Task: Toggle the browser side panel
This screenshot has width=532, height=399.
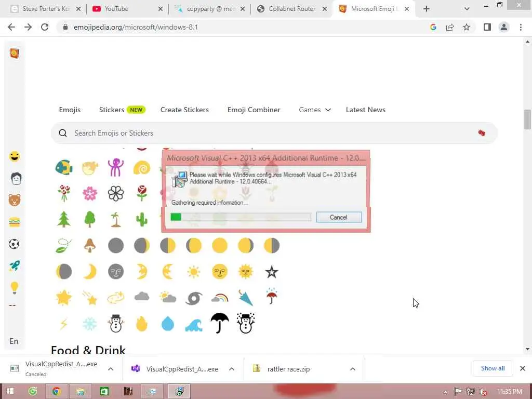Action: pos(487,27)
